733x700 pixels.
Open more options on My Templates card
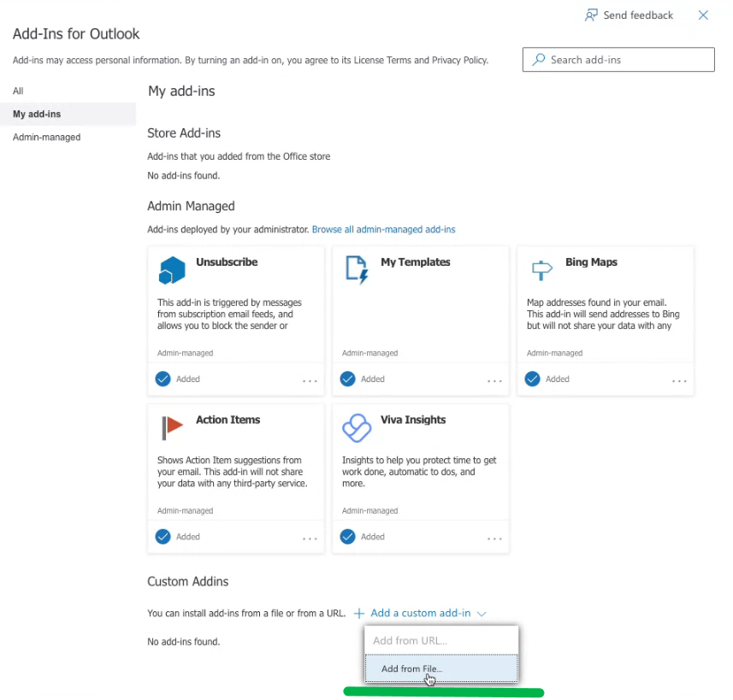(494, 381)
